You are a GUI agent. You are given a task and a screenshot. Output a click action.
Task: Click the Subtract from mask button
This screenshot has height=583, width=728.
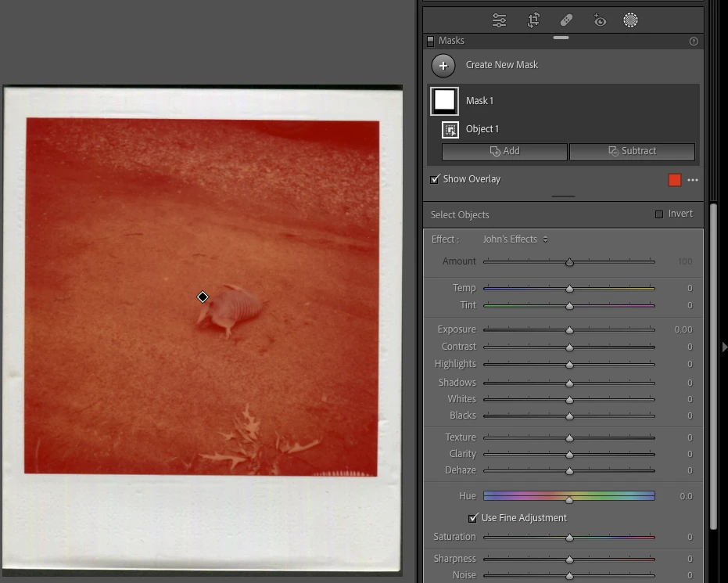[633, 151]
